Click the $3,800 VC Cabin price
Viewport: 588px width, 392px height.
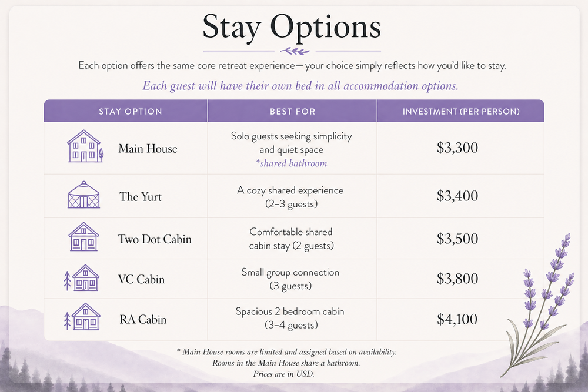(457, 279)
